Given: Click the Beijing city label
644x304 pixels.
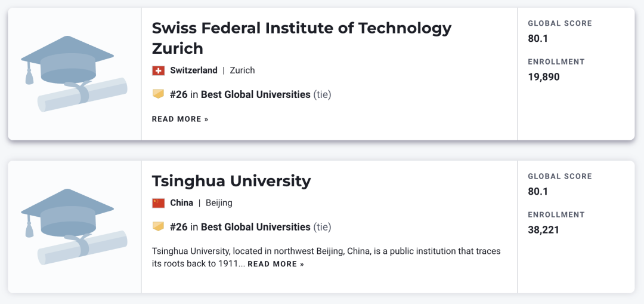Looking at the screenshot, I should pyautogui.click(x=219, y=203).
